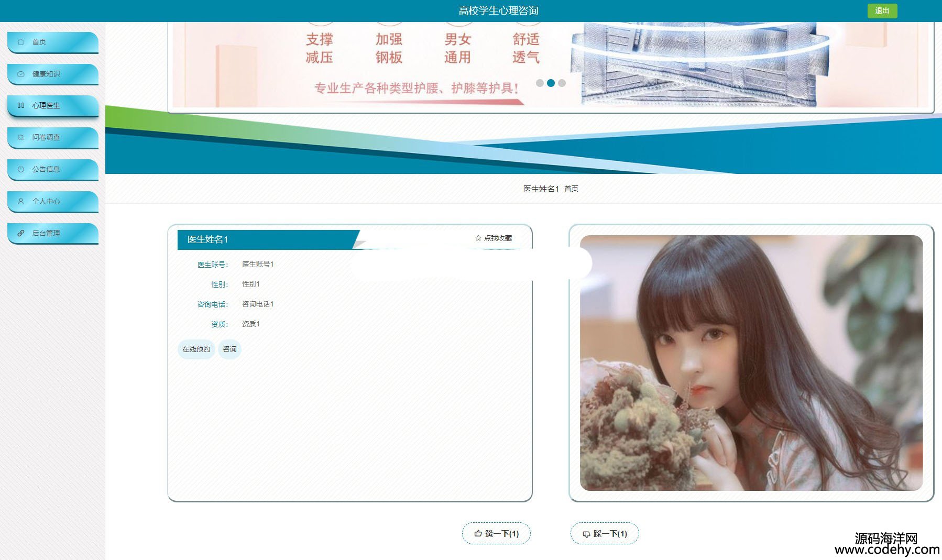The height and width of the screenshot is (560, 942).
Task: Click the link icon beside 后台管理
Action: 21,233
